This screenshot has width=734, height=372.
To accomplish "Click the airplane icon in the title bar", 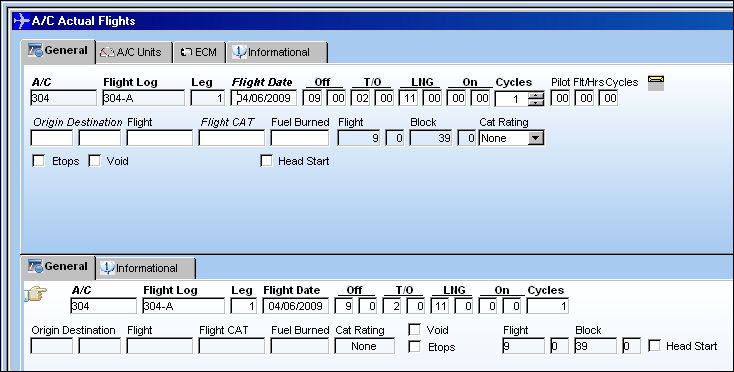I will (x=22, y=21).
